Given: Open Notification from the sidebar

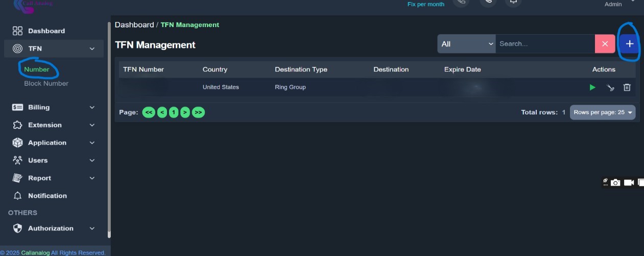Looking at the screenshot, I should (47, 196).
